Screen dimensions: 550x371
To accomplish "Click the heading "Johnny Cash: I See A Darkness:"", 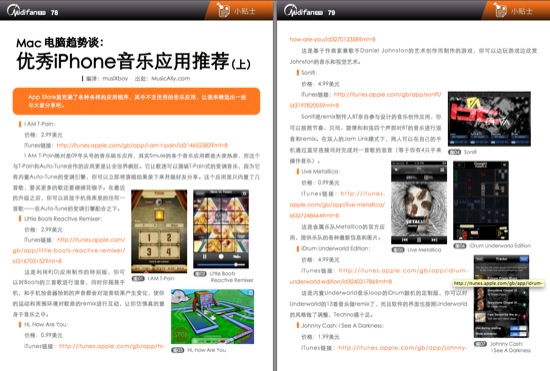I will click(x=342, y=326).
